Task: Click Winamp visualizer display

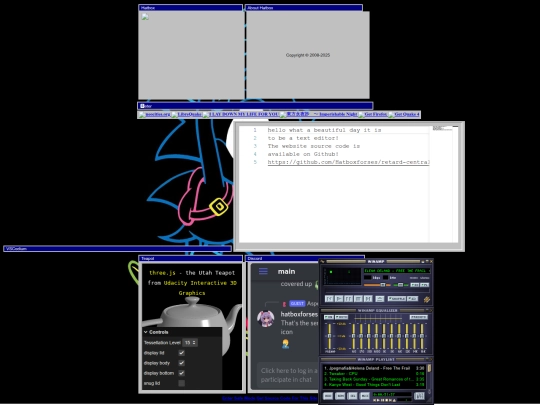Action: click(342, 276)
